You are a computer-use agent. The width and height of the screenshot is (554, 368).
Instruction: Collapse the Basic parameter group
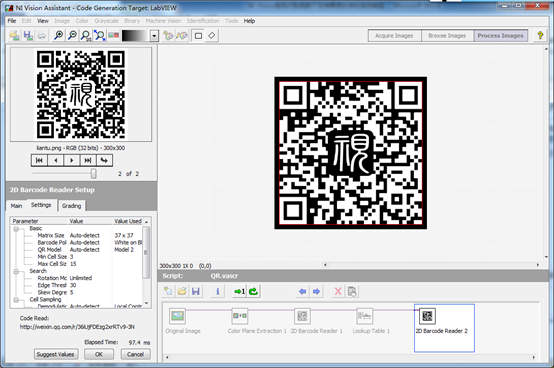point(16,229)
